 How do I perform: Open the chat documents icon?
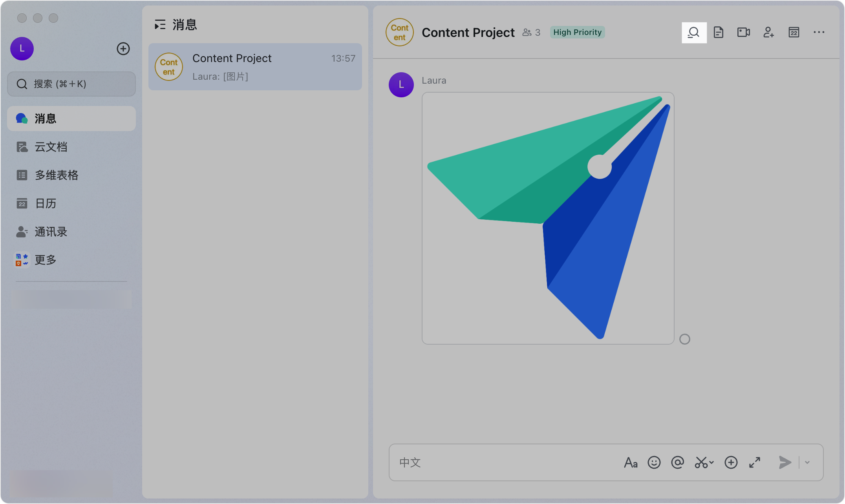719,33
